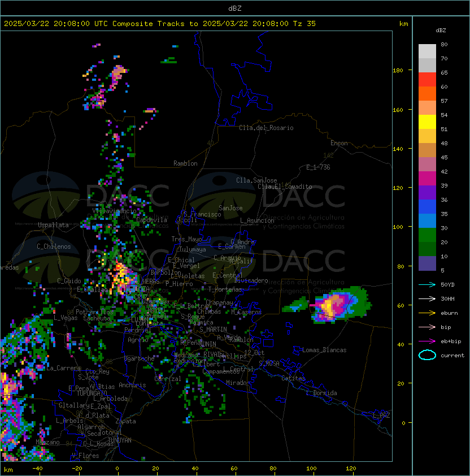Click the Villavicencio map label
Viewport: 470px width, 476px height.
click(114, 211)
